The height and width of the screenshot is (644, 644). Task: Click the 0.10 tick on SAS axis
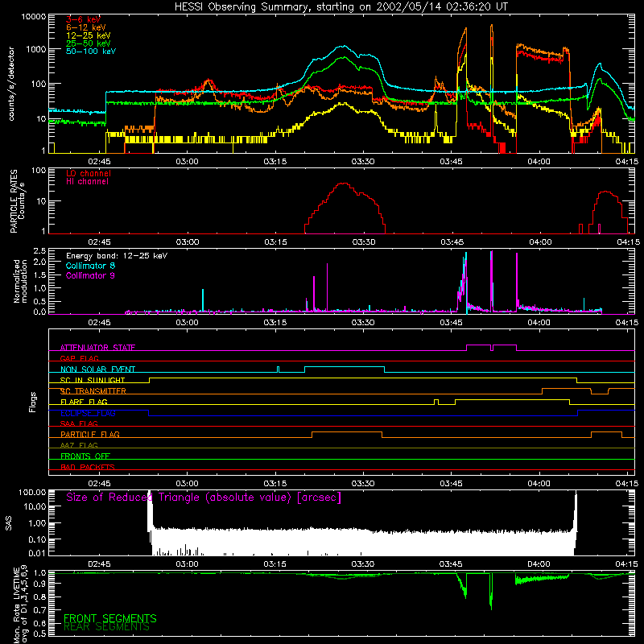tap(37, 539)
